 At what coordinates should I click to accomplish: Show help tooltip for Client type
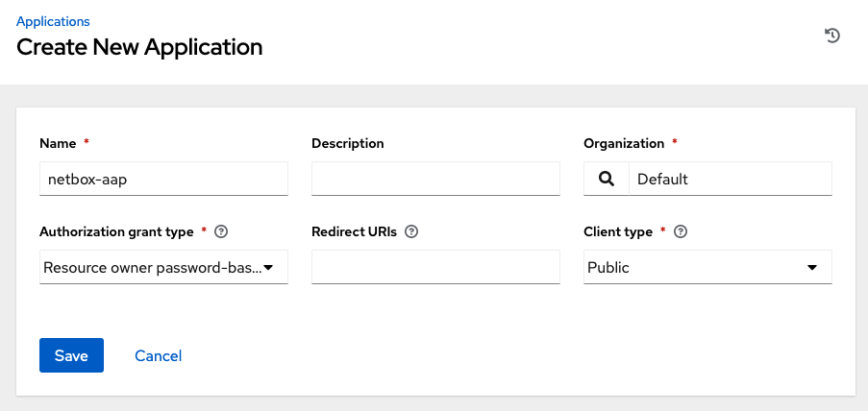[681, 231]
